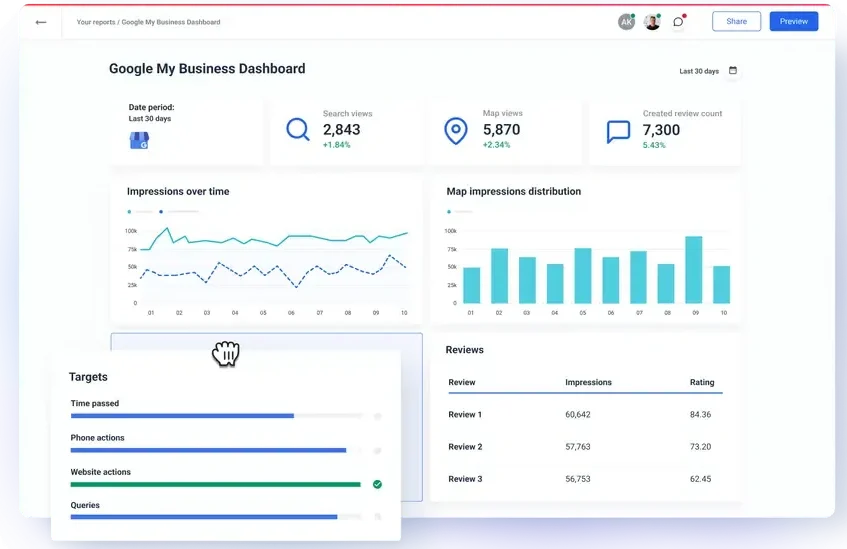This screenshot has height=549, width=847.
Task: Click the Impressions over time chart title
Action: coord(178,191)
